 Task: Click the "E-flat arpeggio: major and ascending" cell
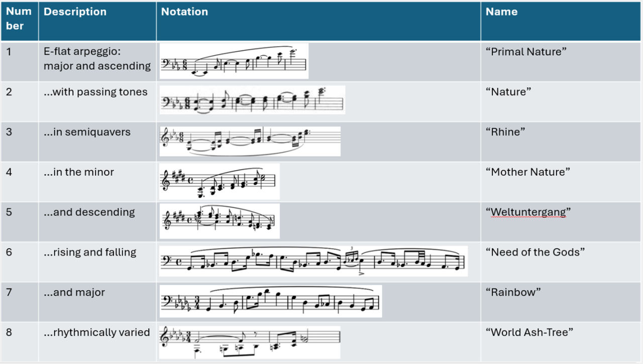pyautogui.click(x=97, y=61)
